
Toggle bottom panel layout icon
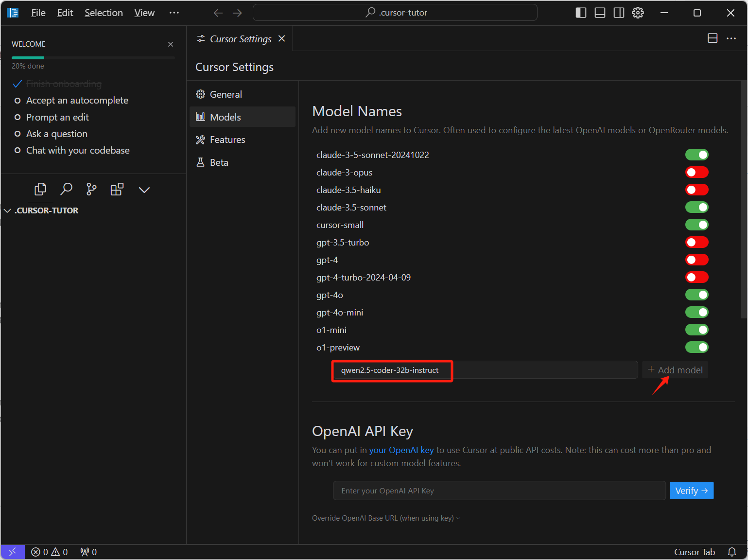(x=600, y=13)
